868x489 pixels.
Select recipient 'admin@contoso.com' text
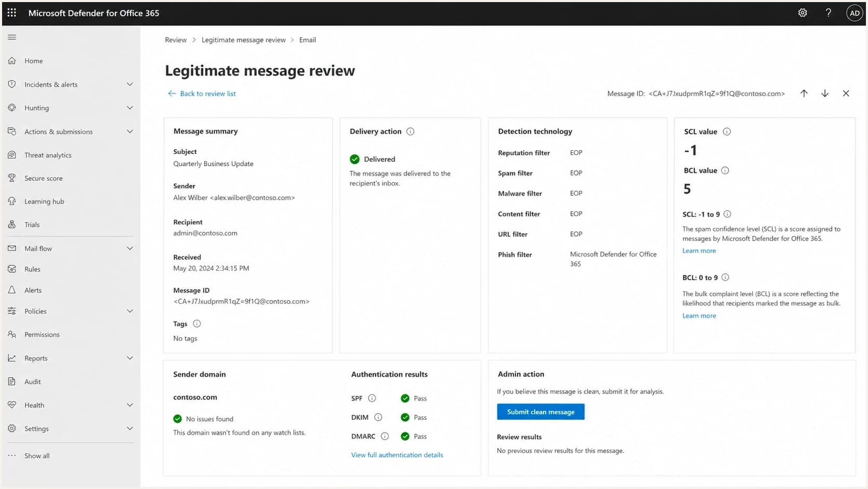[x=205, y=233]
